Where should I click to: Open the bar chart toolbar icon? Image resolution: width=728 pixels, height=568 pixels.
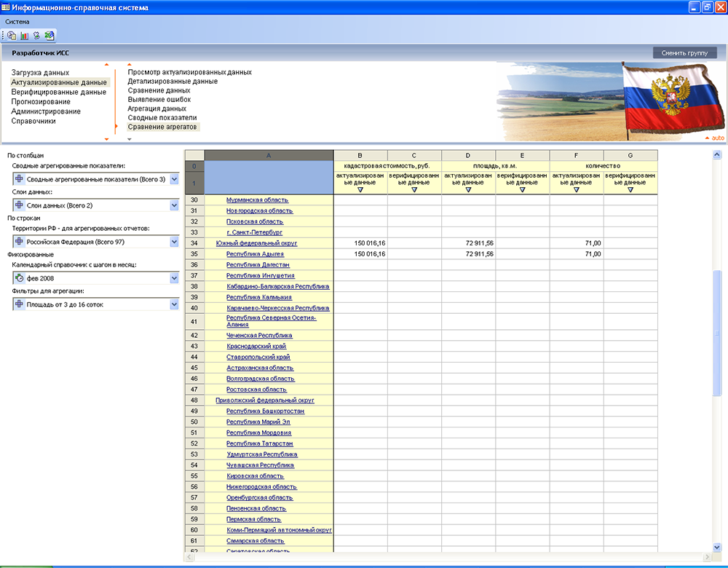24,35
